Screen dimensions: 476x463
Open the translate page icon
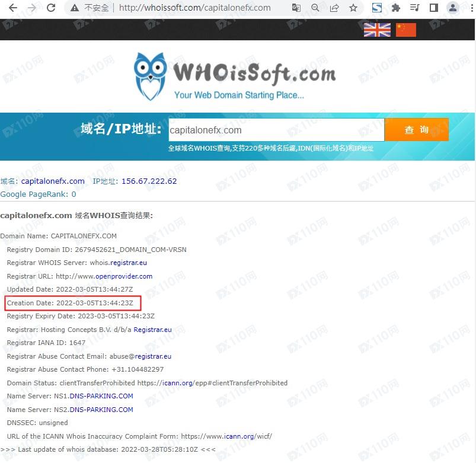pyautogui.click(x=296, y=8)
